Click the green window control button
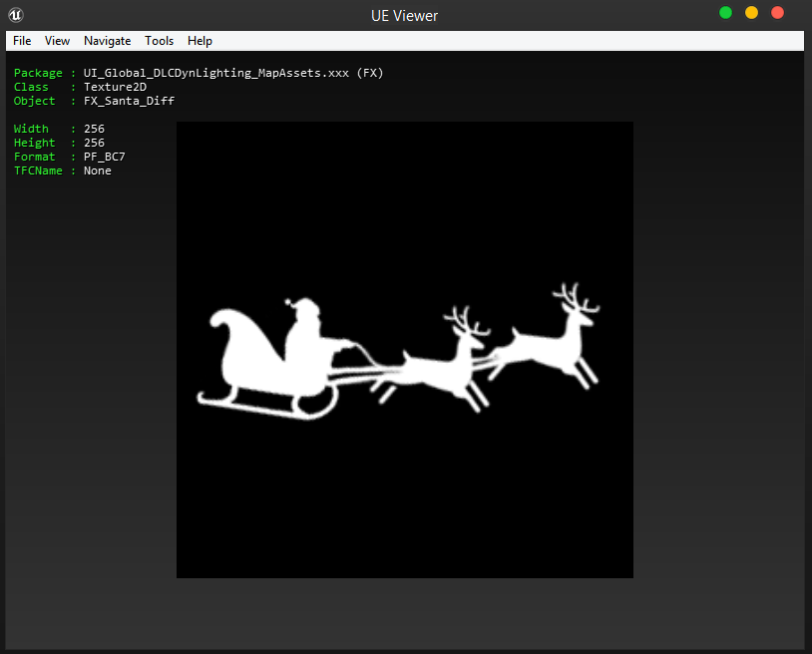 (x=725, y=13)
